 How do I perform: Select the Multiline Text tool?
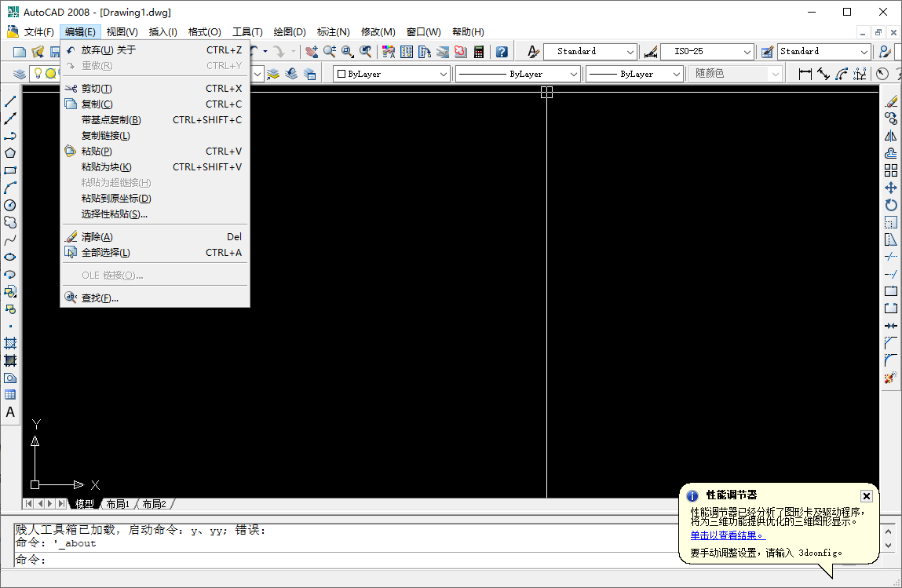pyautogui.click(x=10, y=412)
